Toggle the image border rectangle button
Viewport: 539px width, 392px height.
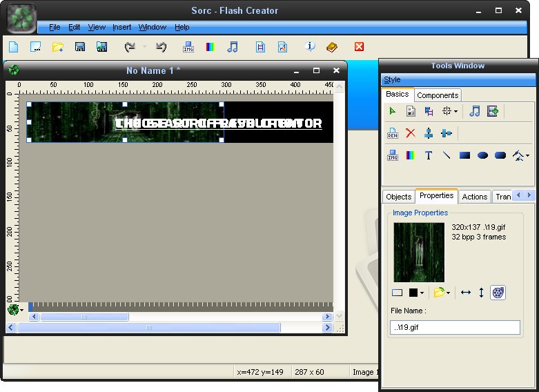pos(397,293)
